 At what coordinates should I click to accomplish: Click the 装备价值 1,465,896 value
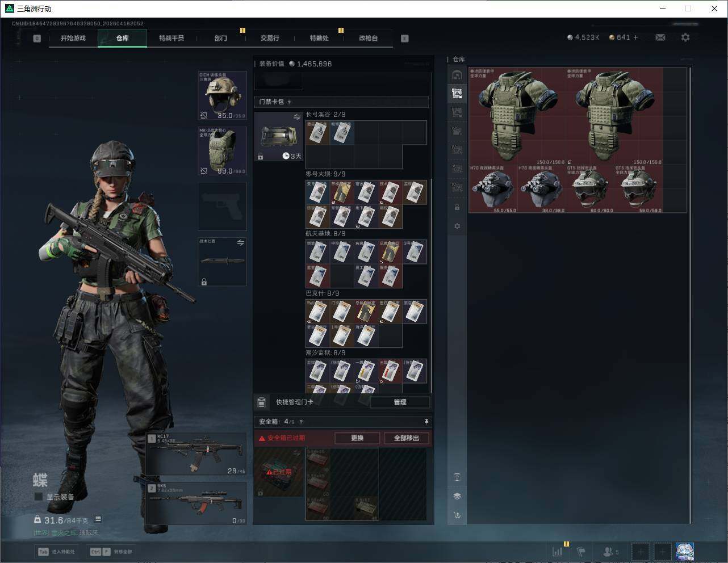pyautogui.click(x=295, y=64)
